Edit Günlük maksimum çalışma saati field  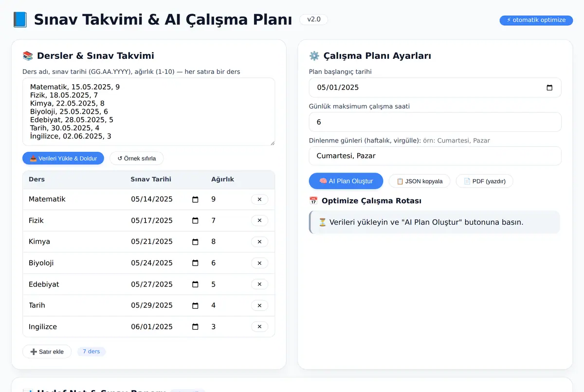click(x=435, y=122)
